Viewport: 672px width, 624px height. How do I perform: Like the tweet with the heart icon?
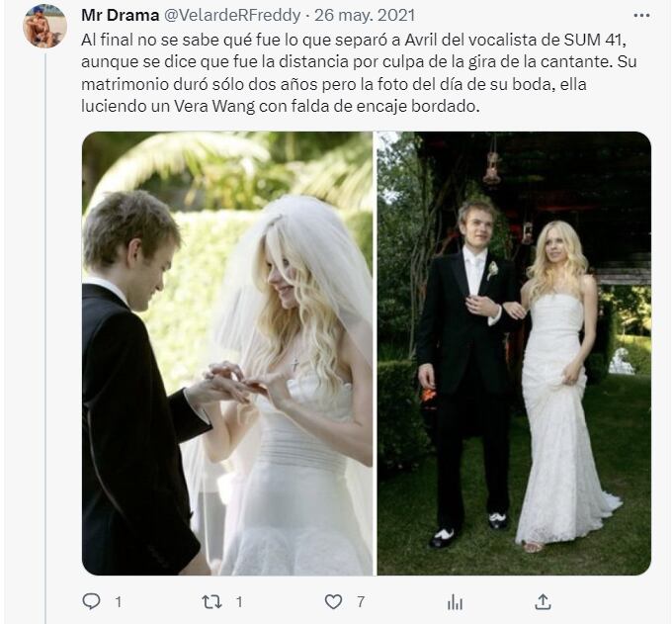click(x=334, y=600)
